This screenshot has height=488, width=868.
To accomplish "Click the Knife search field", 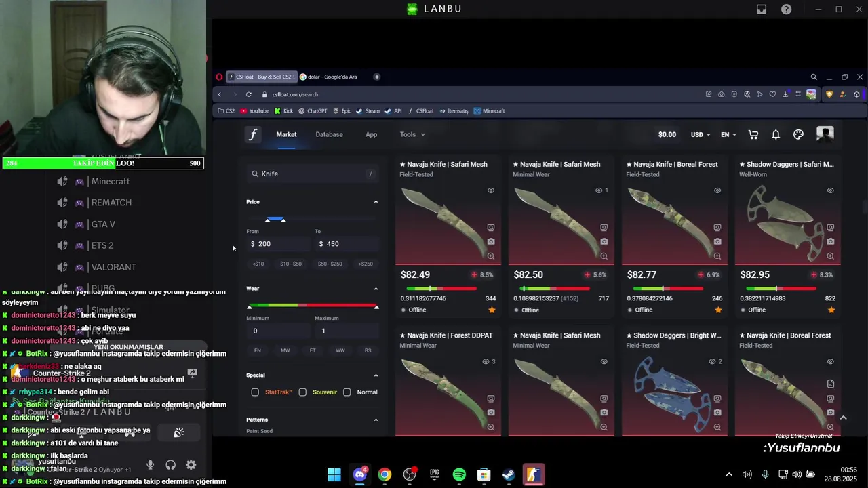I will 312,174.
